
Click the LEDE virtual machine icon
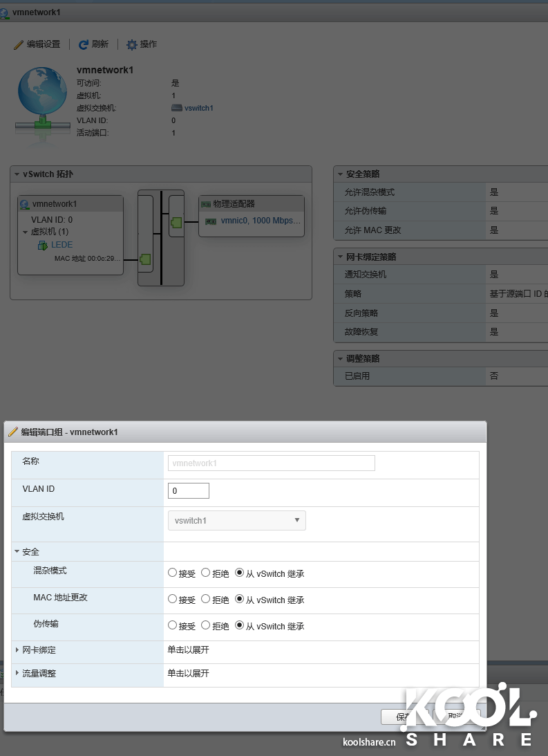click(x=43, y=245)
